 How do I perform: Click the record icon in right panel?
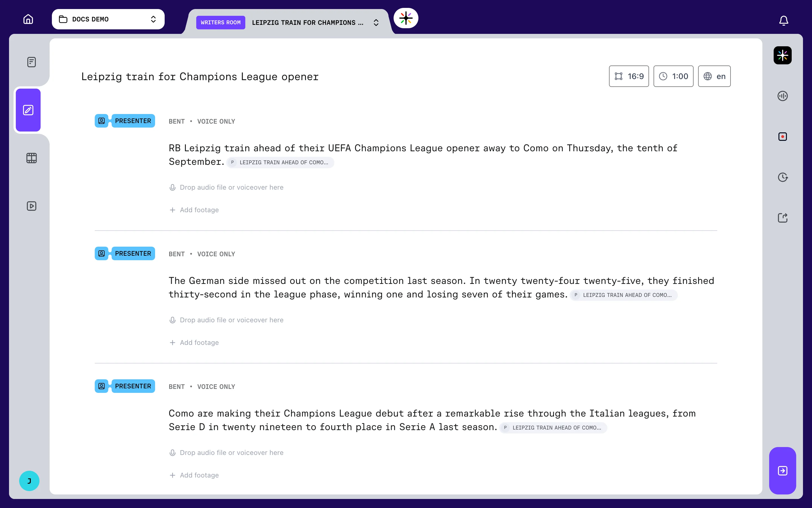tap(782, 137)
